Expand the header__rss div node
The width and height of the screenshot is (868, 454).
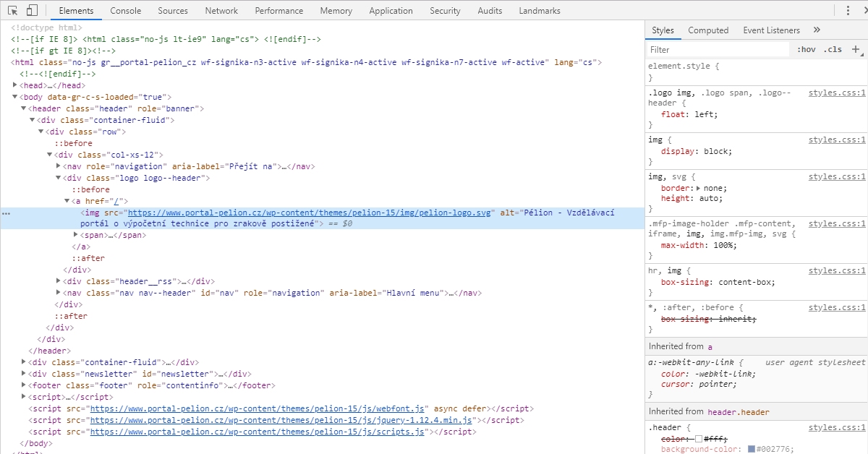(59, 281)
